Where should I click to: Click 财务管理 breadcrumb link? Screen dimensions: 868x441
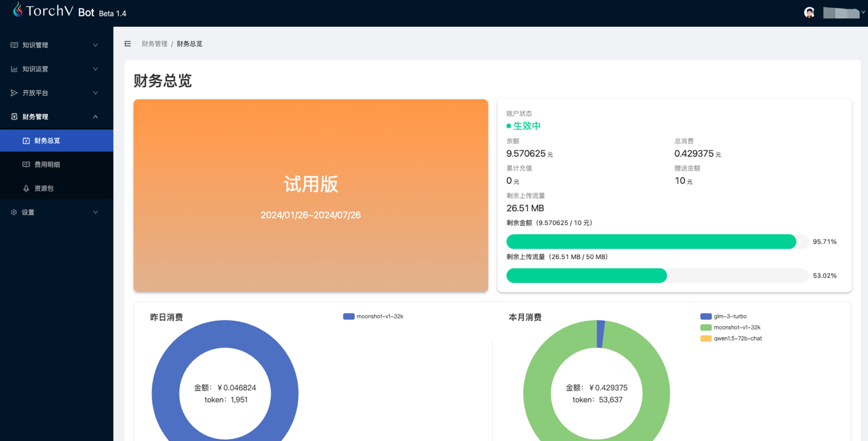pyautogui.click(x=155, y=44)
